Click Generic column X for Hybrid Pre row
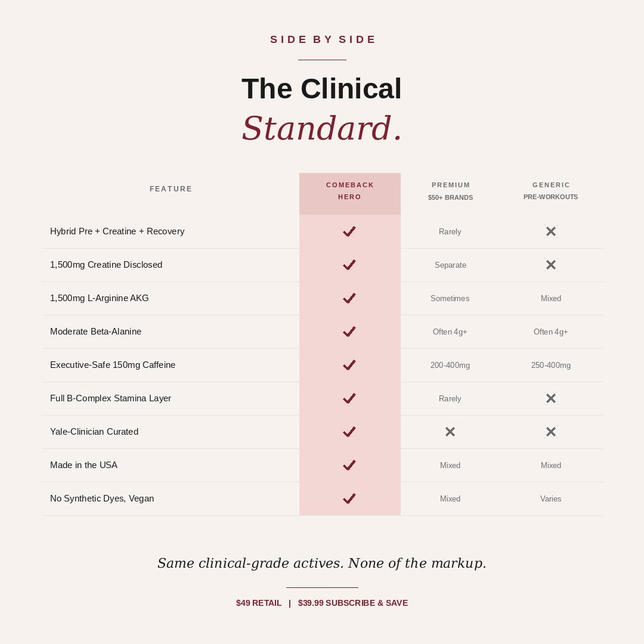Screen dimensions: 644x644 [x=551, y=231]
